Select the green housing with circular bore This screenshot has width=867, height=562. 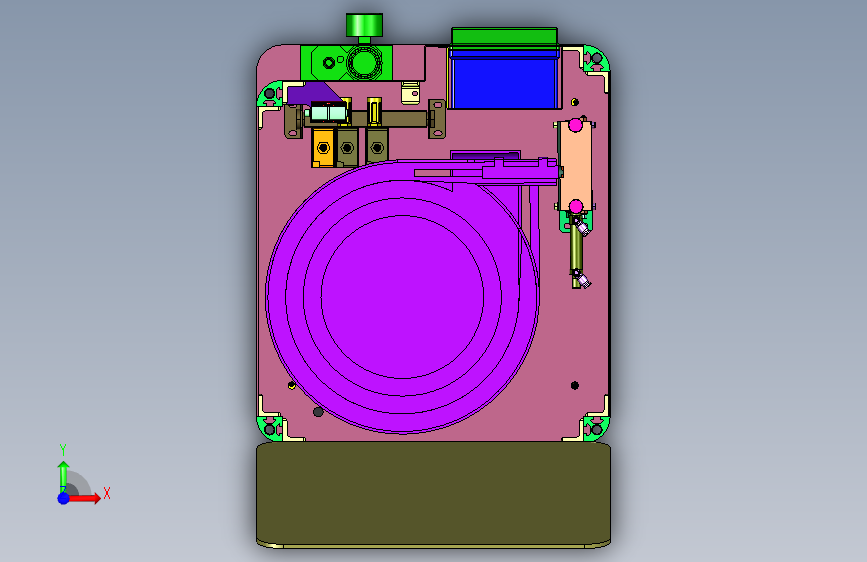tap(347, 63)
